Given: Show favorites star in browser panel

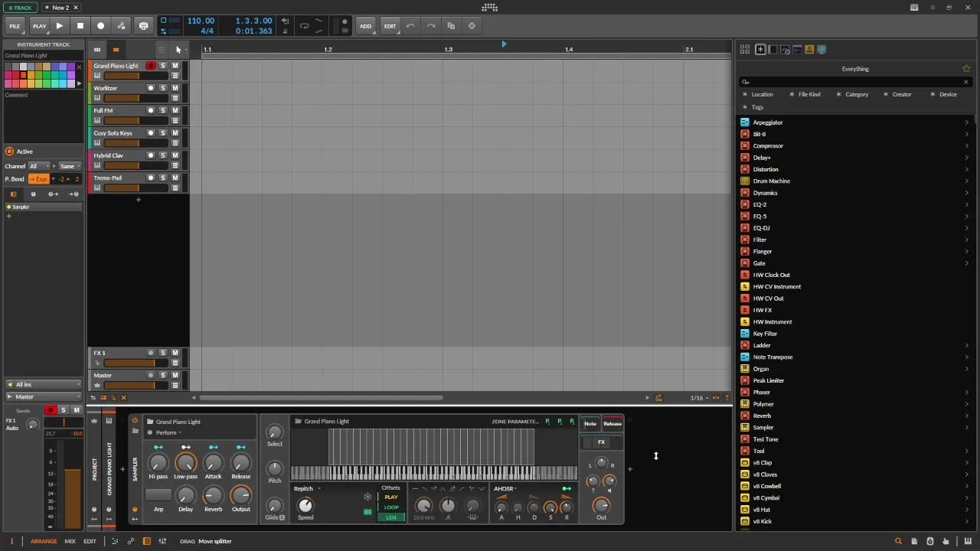Looking at the screenshot, I should [x=966, y=69].
